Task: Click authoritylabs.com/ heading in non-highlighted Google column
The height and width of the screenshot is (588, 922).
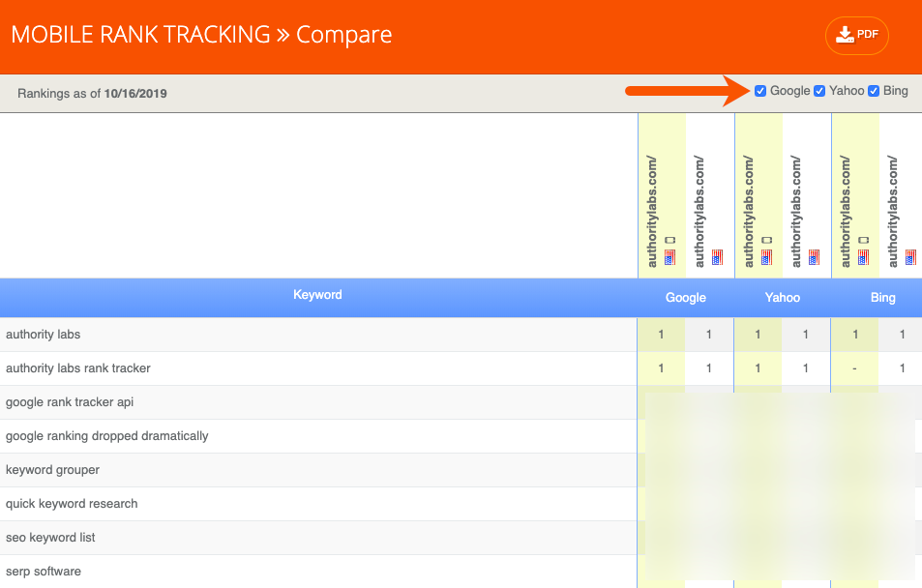Action: tap(699, 212)
